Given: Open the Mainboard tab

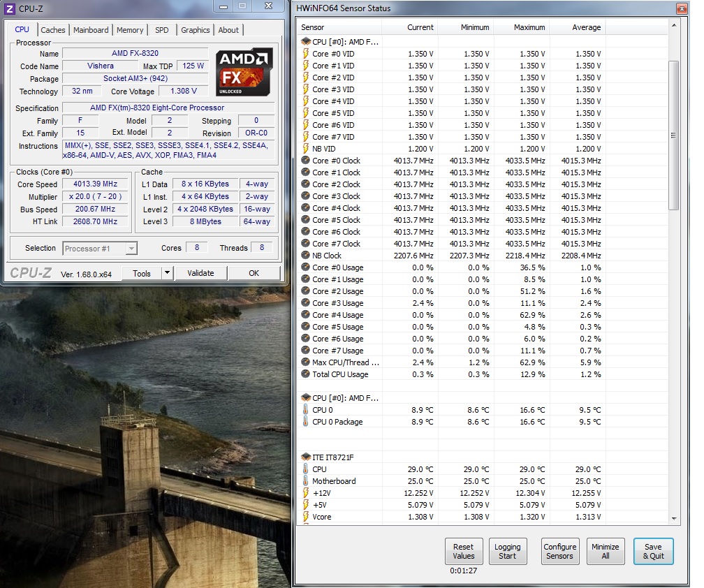Looking at the screenshot, I should (91, 30).
